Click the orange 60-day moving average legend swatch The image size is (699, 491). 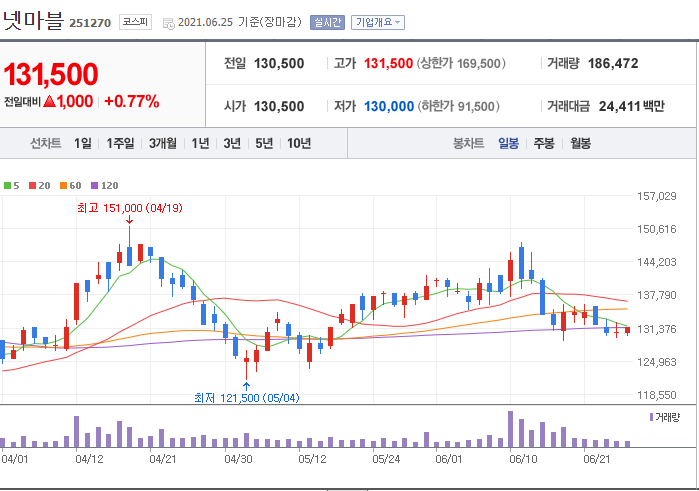(63, 186)
